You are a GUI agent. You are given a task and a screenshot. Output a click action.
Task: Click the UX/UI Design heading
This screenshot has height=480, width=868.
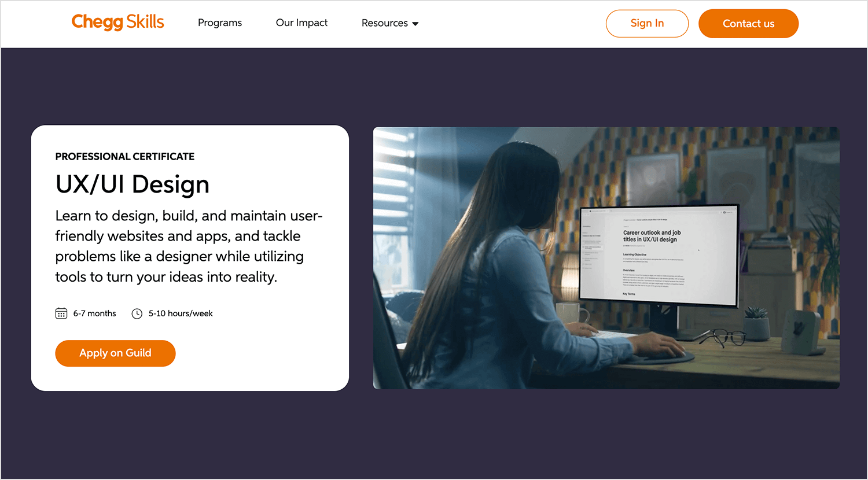point(133,184)
